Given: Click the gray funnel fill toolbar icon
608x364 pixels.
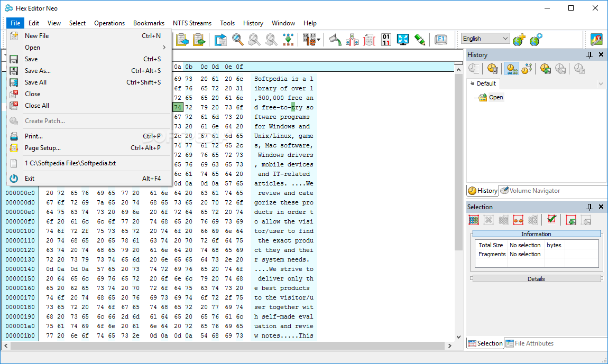Looking at the screenshot, I should (335, 40).
